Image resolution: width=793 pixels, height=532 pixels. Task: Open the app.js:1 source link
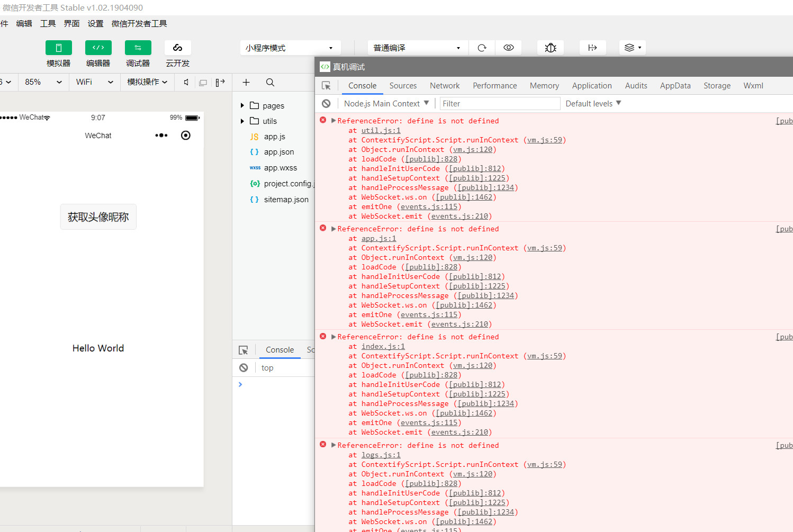point(379,239)
